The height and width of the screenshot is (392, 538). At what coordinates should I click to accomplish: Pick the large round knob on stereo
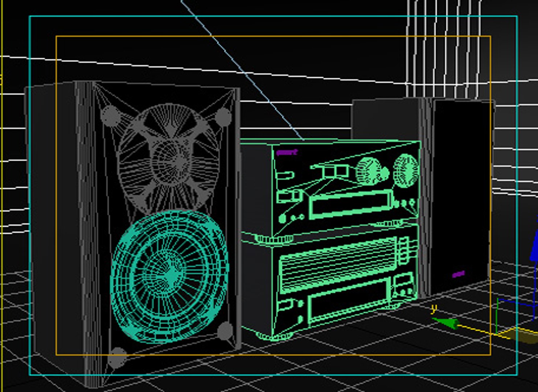406,171
